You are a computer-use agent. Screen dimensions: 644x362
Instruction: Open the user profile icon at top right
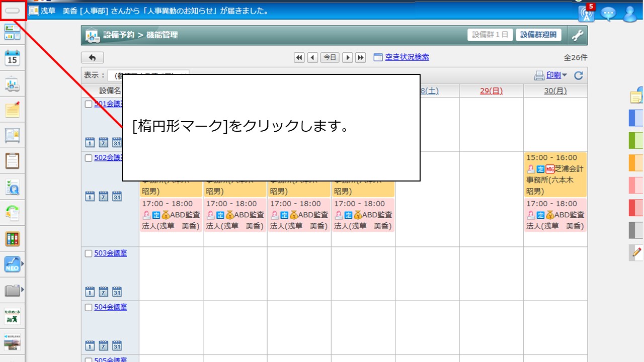(630, 14)
